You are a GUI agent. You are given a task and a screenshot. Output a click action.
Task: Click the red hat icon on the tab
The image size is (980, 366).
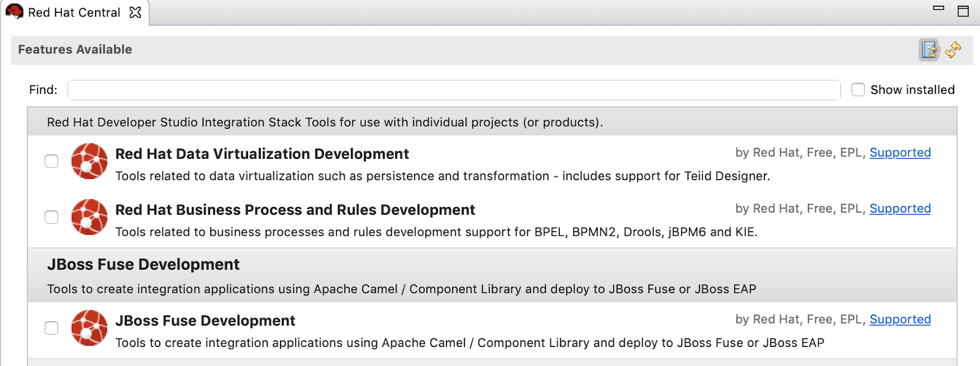14,12
